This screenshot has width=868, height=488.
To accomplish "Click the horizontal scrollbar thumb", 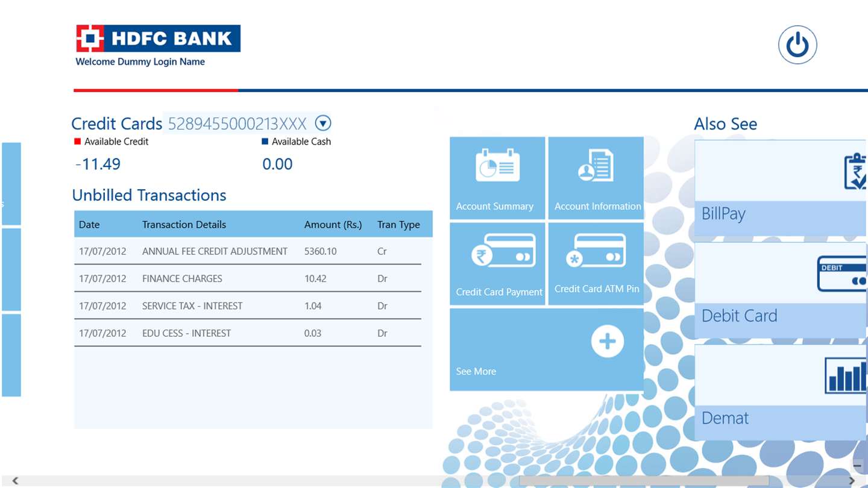I will click(644, 481).
